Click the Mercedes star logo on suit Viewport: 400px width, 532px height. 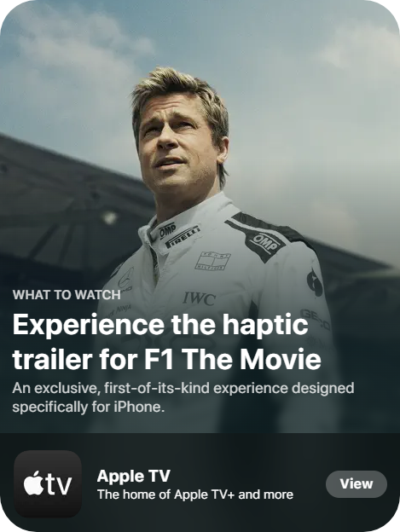point(126,277)
